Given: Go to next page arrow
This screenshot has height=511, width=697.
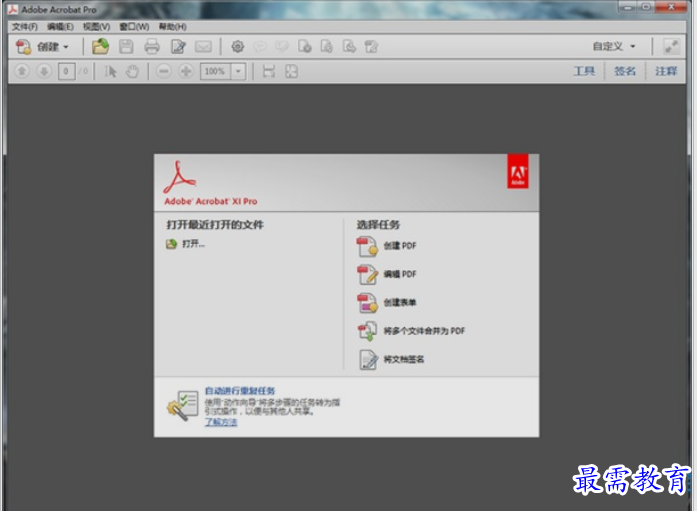Looking at the screenshot, I should (x=44, y=71).
